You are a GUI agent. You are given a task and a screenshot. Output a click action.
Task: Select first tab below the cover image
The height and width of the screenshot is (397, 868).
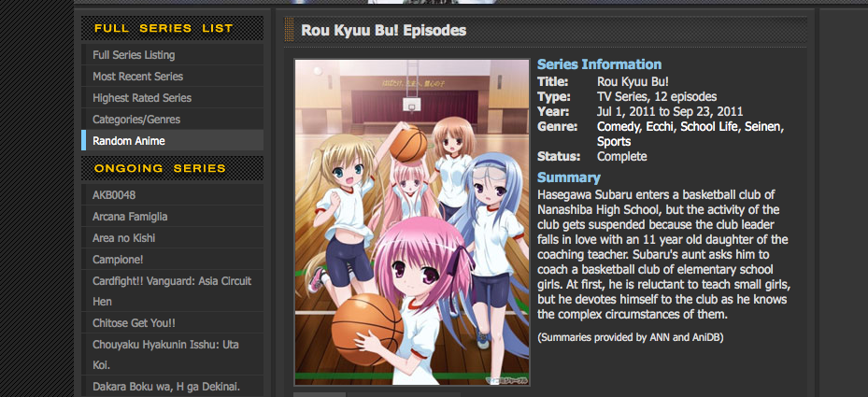(x=320, y=394)
